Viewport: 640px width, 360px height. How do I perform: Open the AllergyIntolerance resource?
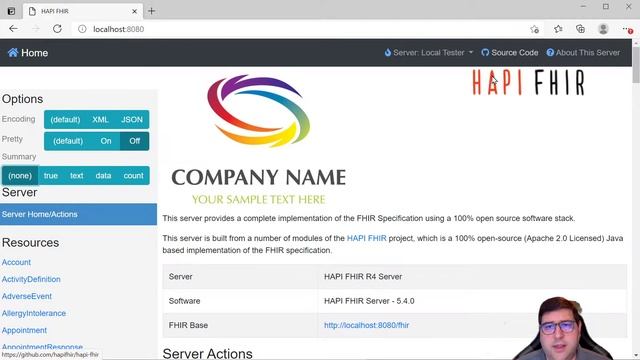[x=34, y=313]
